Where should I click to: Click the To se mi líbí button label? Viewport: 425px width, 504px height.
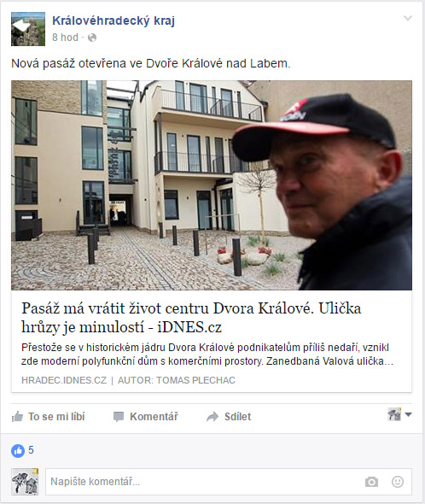tap(56, 417)
